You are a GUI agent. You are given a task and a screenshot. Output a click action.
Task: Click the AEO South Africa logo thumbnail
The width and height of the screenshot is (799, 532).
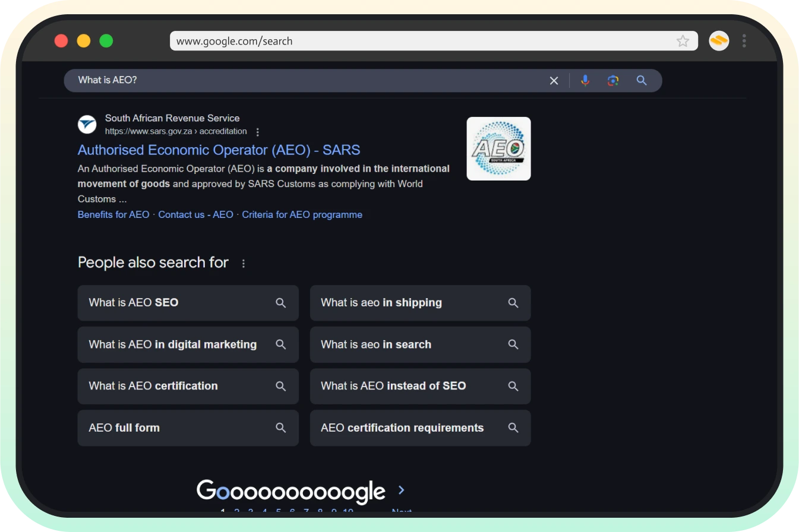498,148
